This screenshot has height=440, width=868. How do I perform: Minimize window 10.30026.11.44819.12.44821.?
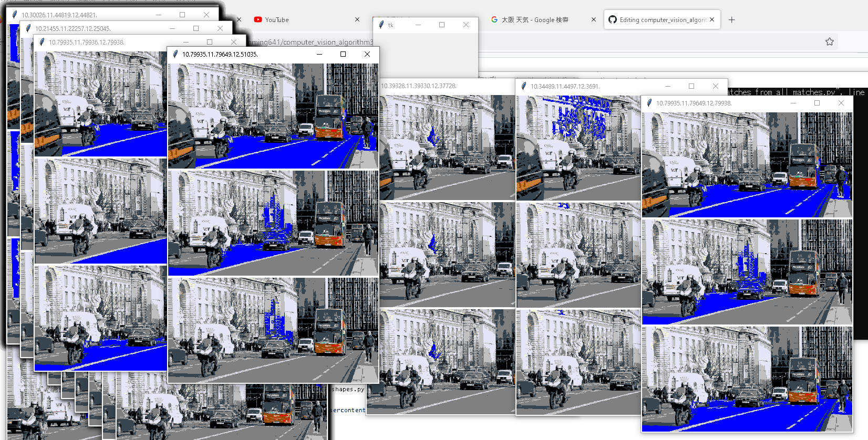(159, 15)
